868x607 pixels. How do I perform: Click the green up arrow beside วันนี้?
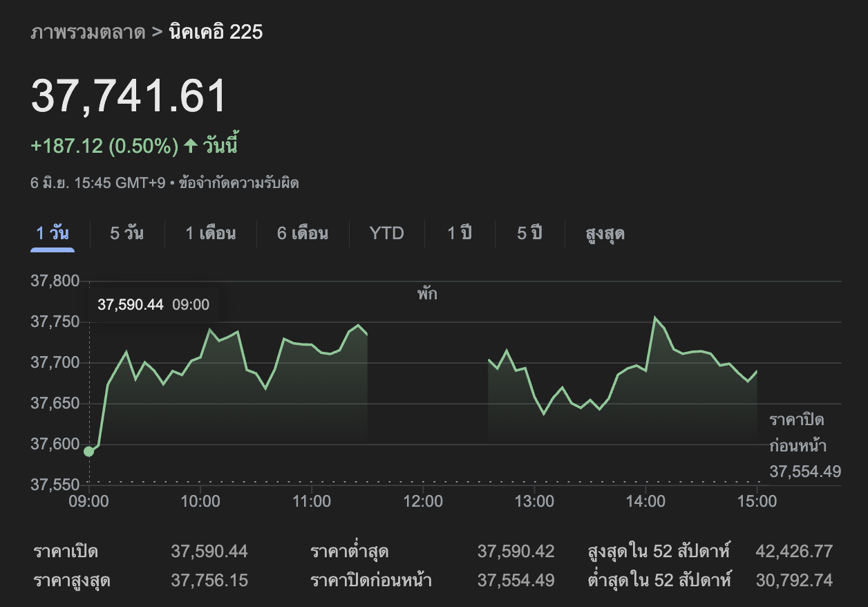pyautogui.click(x=191, y=146)
